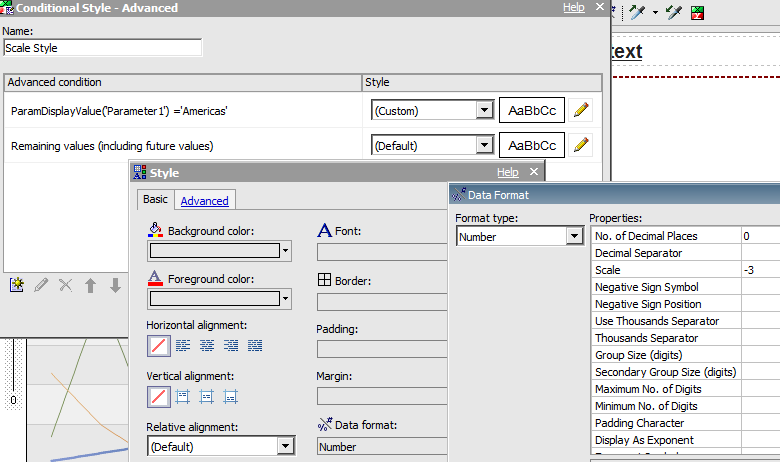Open the (Default) style dropdown for Remaining values
780x462 pixels.
pyautogui.click(x=484, y=145)
